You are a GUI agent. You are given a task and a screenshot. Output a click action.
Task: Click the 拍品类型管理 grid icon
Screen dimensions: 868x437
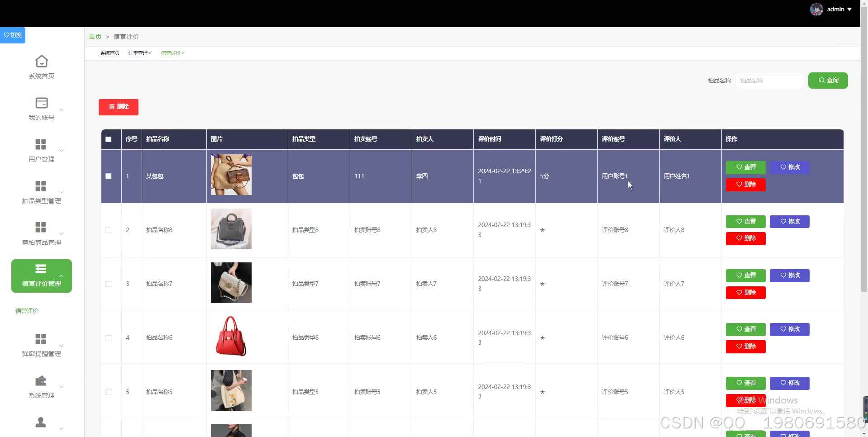pyautogui.click(x=41, y=186)
